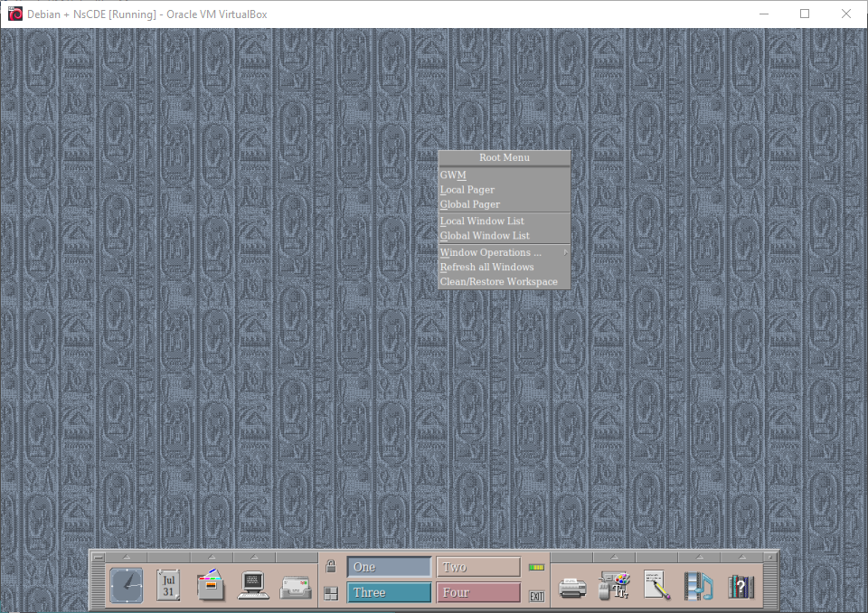The width and height of the screenshot is (868, 613).
Task: Launch the text editor notepad-and-pencil icon
Action: 656,586
